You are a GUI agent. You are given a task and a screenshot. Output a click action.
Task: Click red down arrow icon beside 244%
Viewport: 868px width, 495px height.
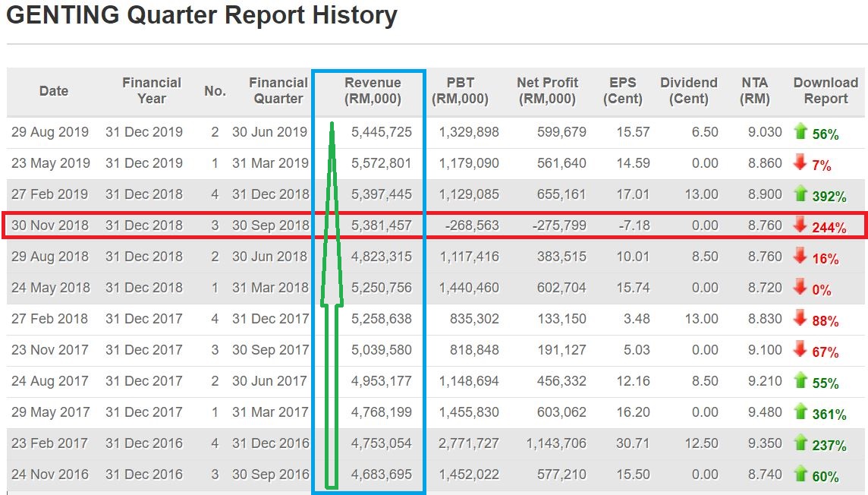[800, 224]
